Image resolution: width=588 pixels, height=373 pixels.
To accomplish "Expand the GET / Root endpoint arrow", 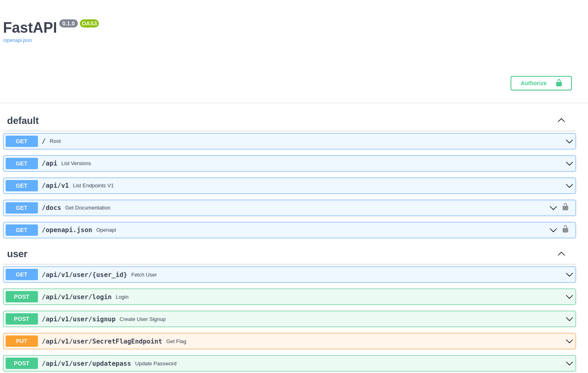I will (x=569, y=141).
